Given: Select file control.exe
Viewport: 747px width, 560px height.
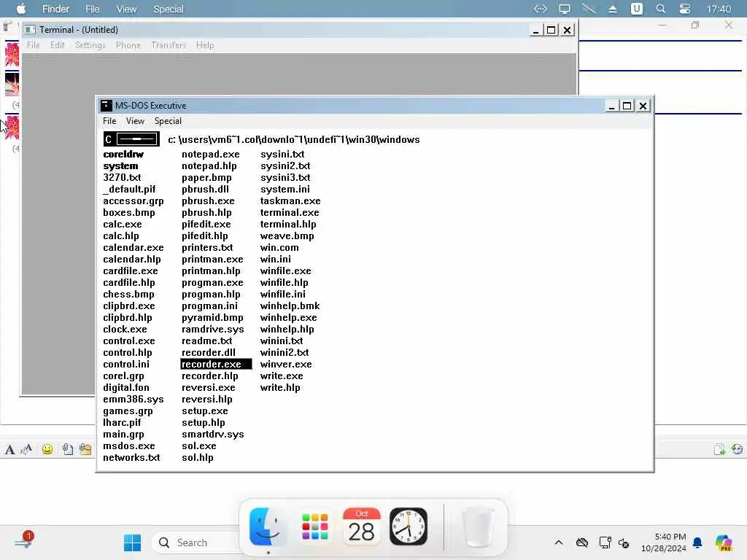Looking at the screenshot, I should pyautogui.click(x=129, y=341).
